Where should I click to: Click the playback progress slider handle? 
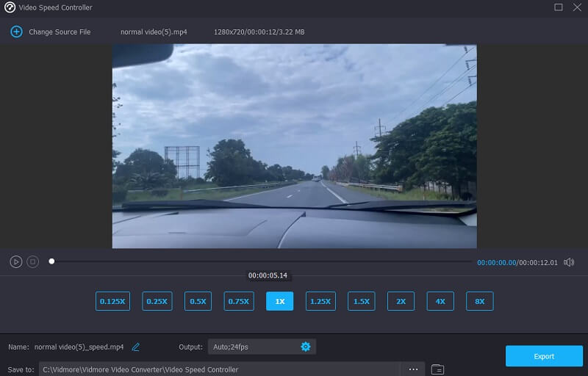click(x=51, y=261)
